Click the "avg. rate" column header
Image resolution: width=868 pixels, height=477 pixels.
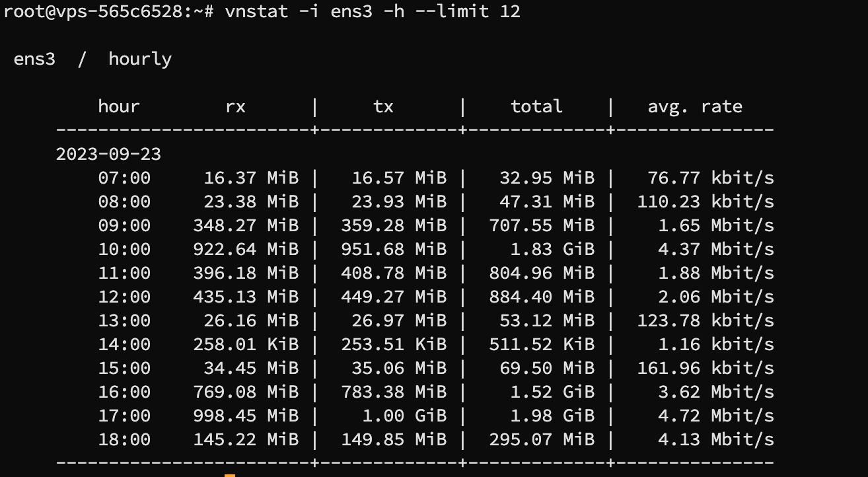695,106
